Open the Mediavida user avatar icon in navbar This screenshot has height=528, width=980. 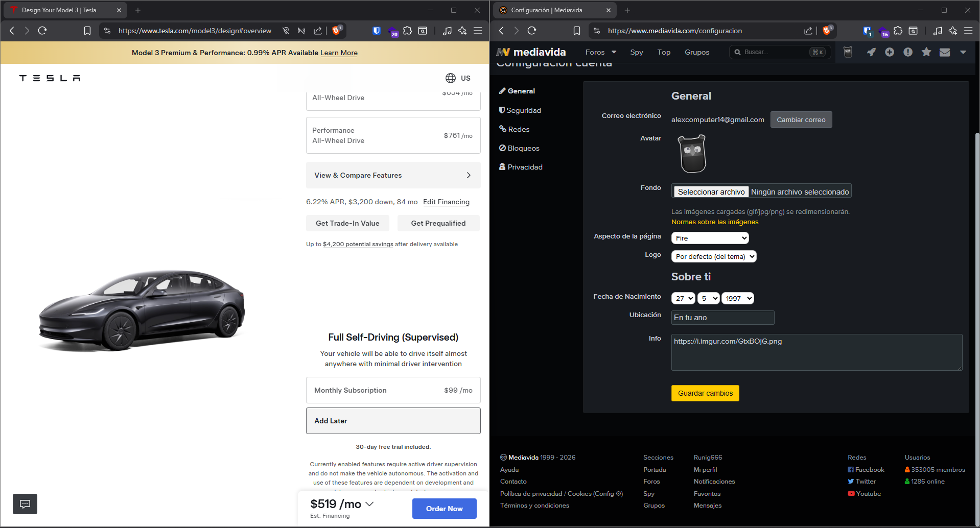click(x=848, y=52)
